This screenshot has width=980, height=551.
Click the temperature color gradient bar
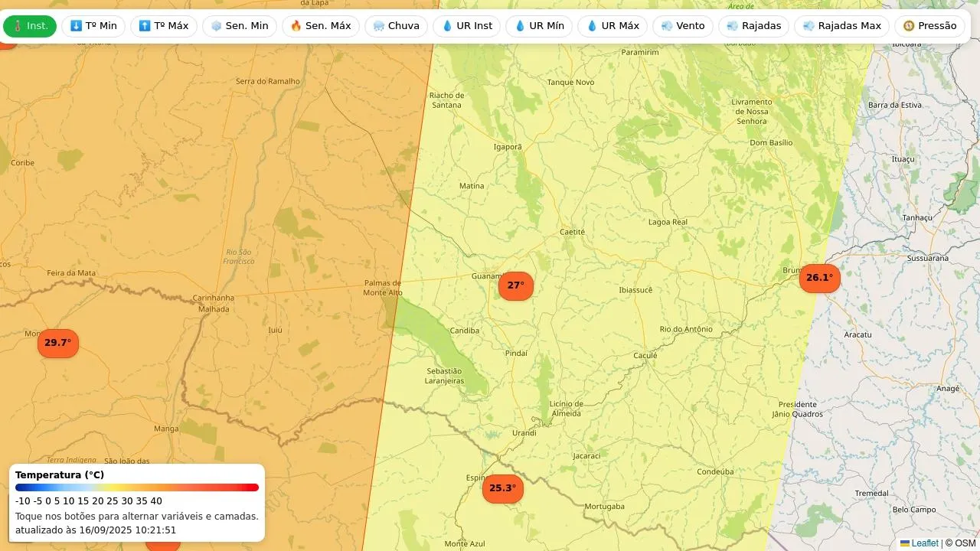tap(137, 487)
